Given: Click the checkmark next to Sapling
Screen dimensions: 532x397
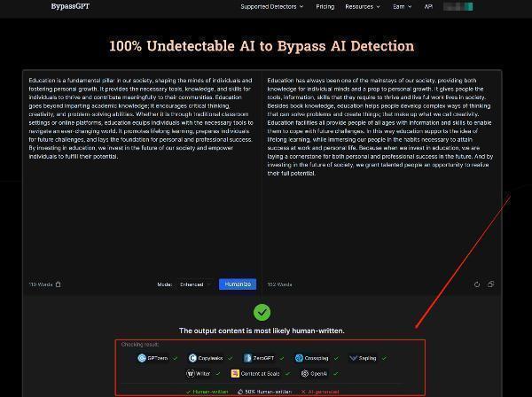Looking at the screenshot, I should (x=384, y=358).
